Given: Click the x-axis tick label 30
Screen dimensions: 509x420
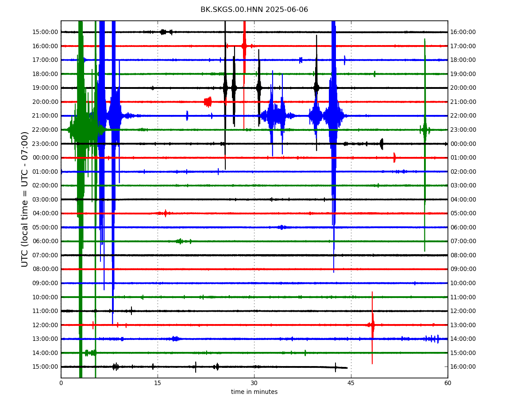Looking at the screenshot, I should (254, 383).
